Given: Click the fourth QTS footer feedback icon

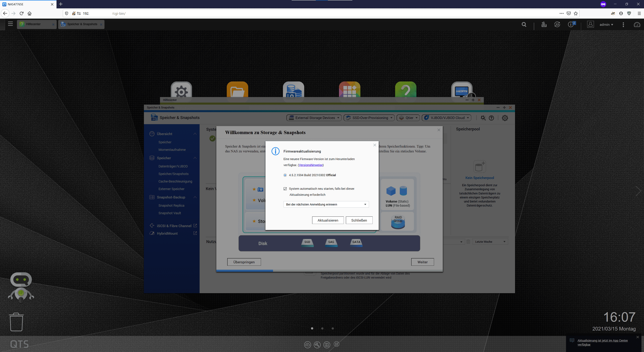Looking at the screenshot, I should [x=336, y=344].
